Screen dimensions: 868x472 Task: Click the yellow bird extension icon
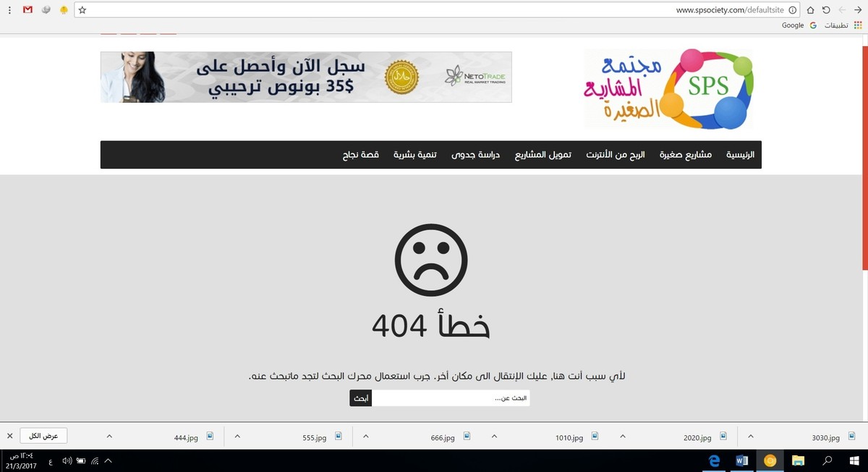64,10
